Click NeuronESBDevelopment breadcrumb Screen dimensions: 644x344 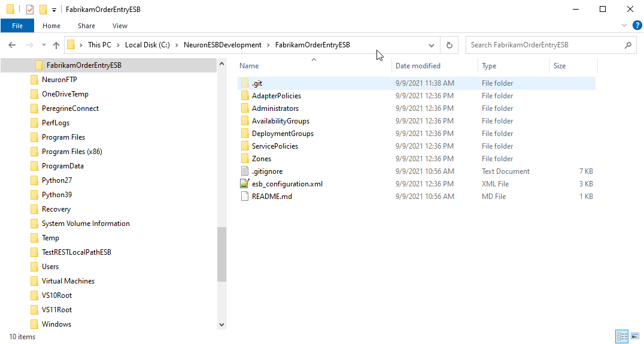tap(222, 45)
